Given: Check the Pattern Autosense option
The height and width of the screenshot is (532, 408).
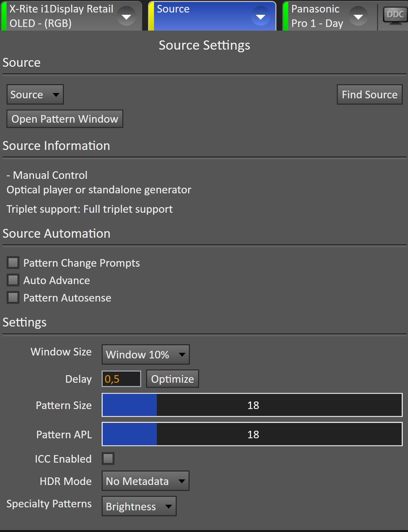Looking at the screenshot, I should (x=13, y=298).
